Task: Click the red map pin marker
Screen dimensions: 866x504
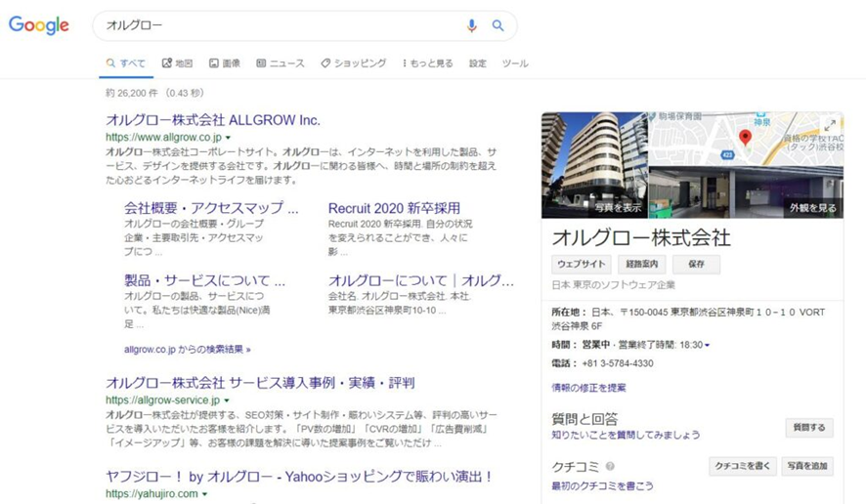Action: (745, 138)
